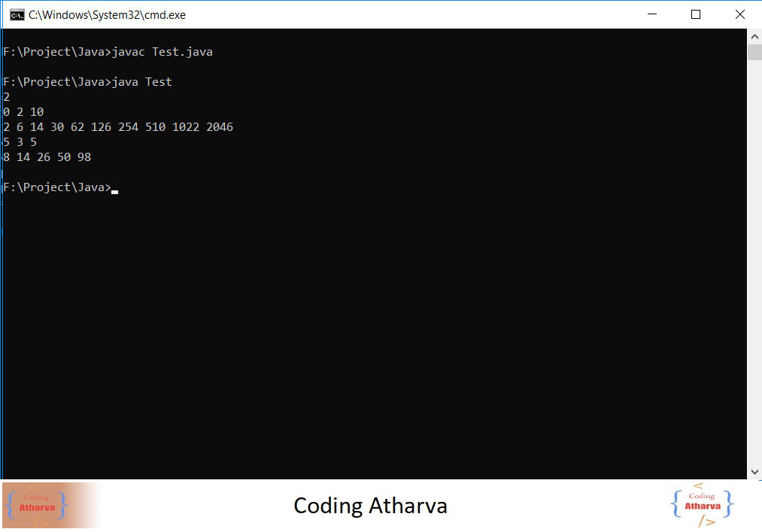Image resolution: width=762 pixels, height=532 pixels.
Task: Open the cmd.exe system menu icon
Action: tap(17, 15)
